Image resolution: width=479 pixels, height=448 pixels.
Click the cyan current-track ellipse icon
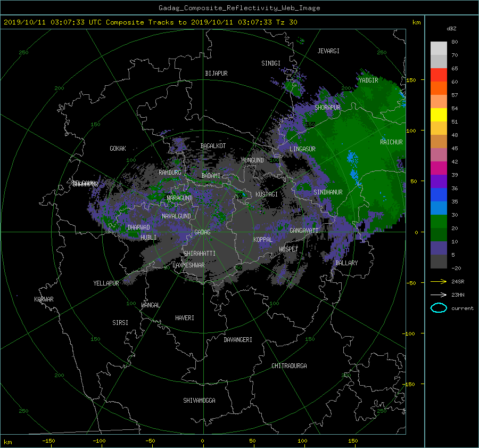439,308
